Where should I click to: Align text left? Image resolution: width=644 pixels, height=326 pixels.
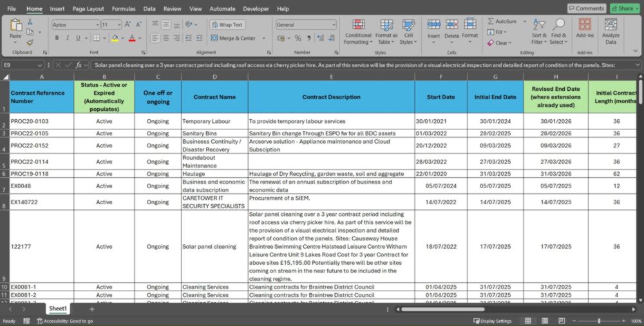pyautogui.click(x=155, y=38)
